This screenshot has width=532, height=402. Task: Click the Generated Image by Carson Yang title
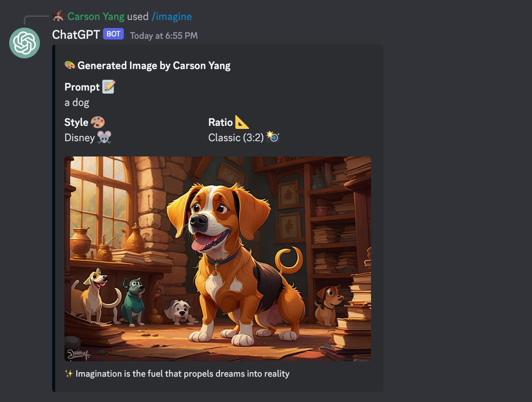tap(154, 66)
